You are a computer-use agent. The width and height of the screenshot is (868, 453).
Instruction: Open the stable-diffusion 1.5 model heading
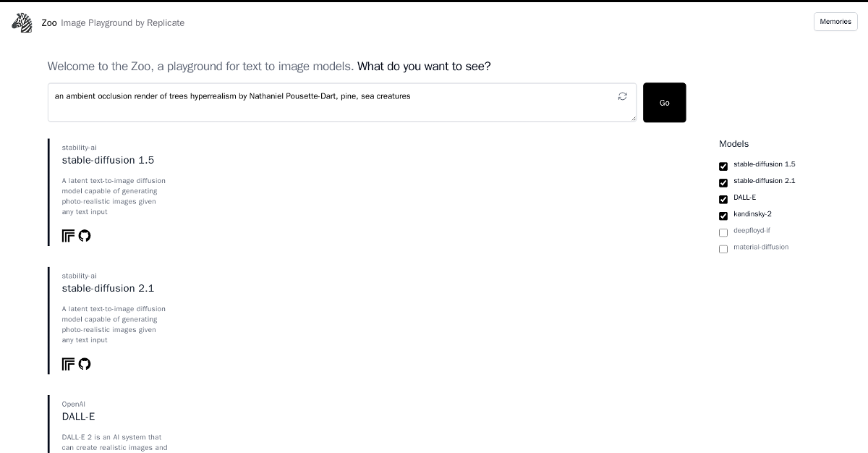(x=108, y=161)
